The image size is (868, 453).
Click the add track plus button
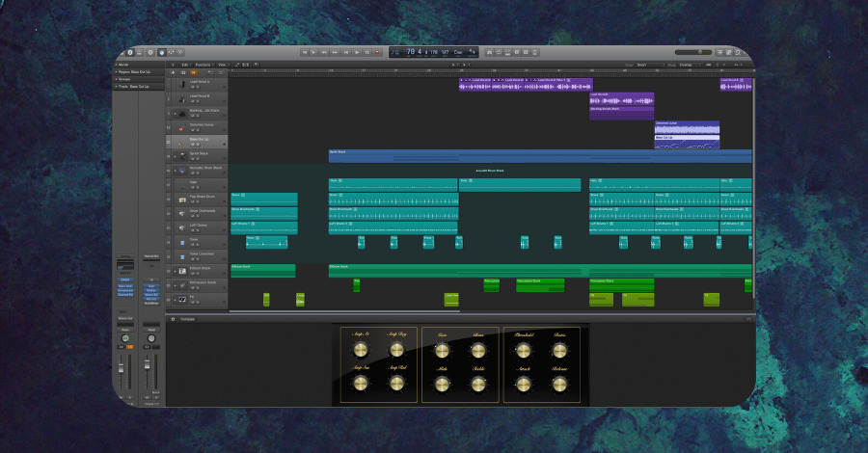click(173, 72)
